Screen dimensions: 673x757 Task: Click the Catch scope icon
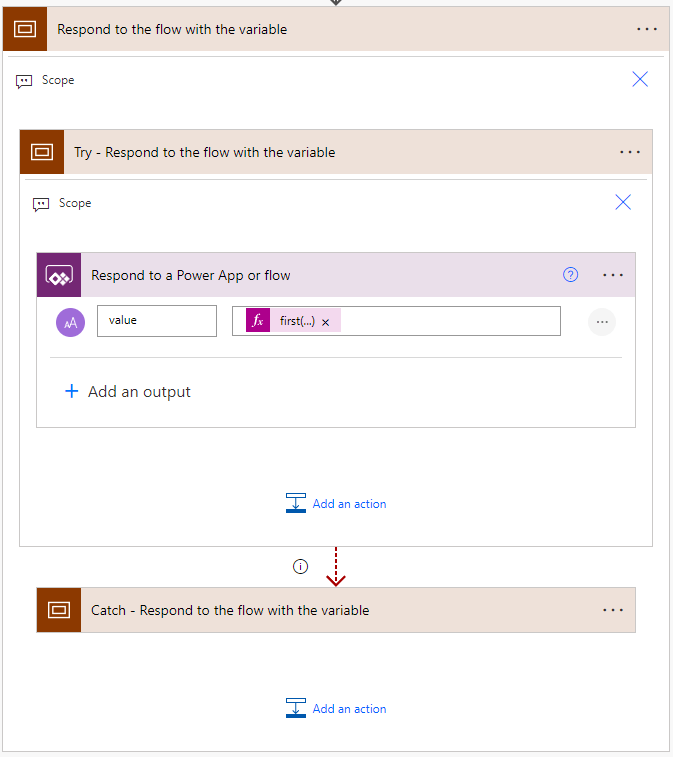click(x=59, y=610)
